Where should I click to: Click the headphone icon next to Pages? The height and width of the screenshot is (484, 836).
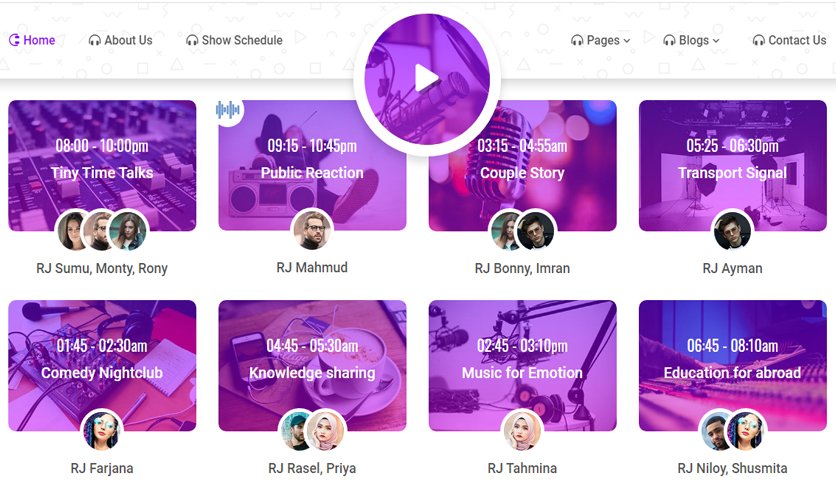click(577, 41)
